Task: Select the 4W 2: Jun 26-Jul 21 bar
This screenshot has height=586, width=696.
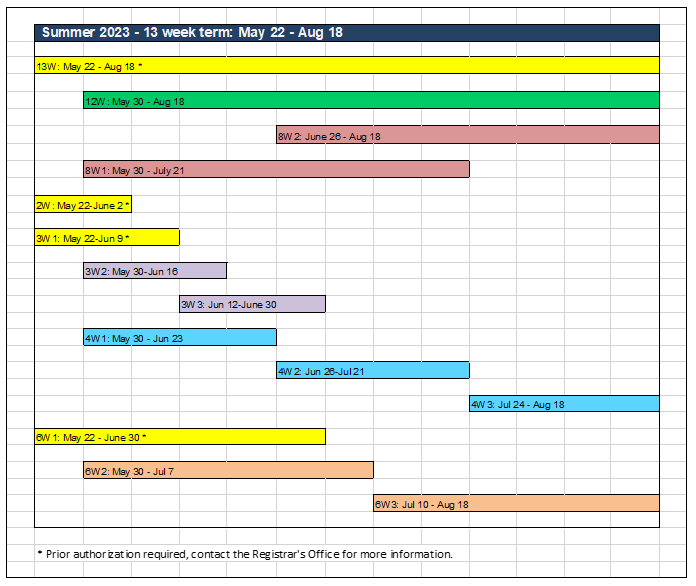Action: click(x=373, y=370)
